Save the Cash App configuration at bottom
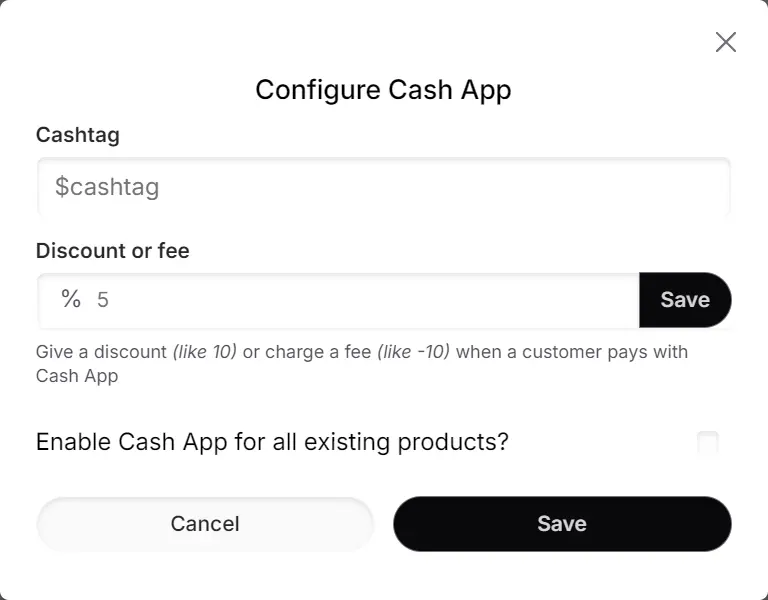The image size is (768, 600). pyautogui.click(x=562, y=524)
